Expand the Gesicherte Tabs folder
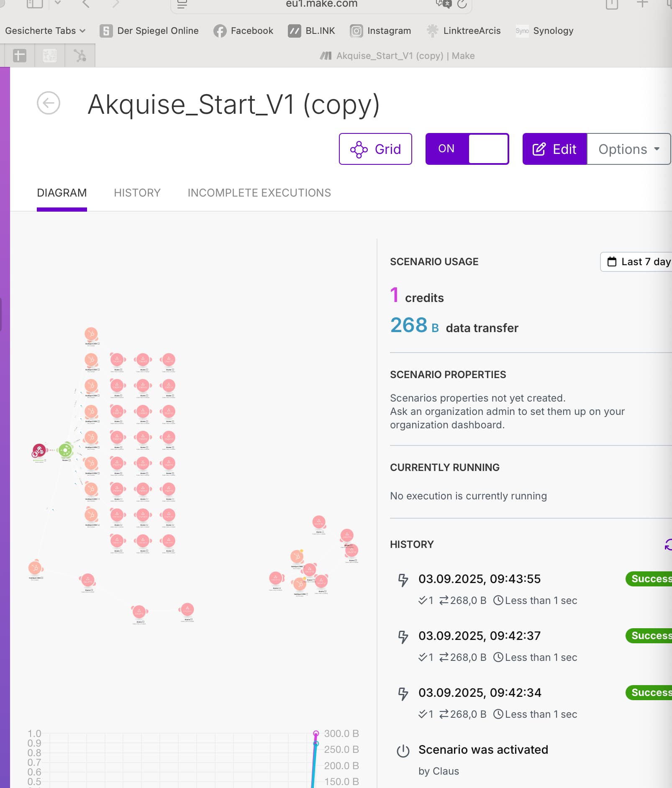 point(45,31)
